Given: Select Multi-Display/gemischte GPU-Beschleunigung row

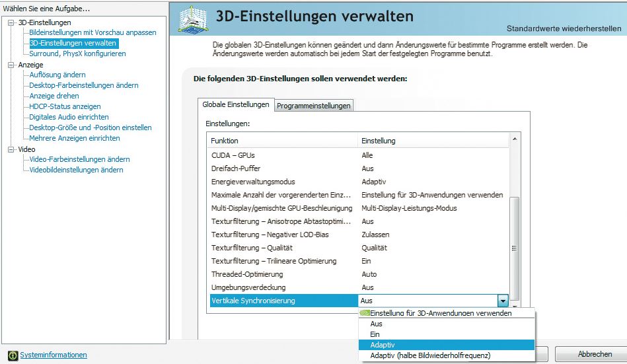Looking at the screenshot, I should (359, 208).
